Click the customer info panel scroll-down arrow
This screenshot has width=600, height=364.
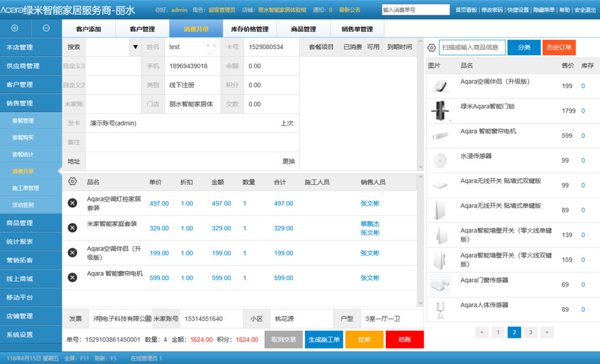pyautogui.click(x=421, y=167)
